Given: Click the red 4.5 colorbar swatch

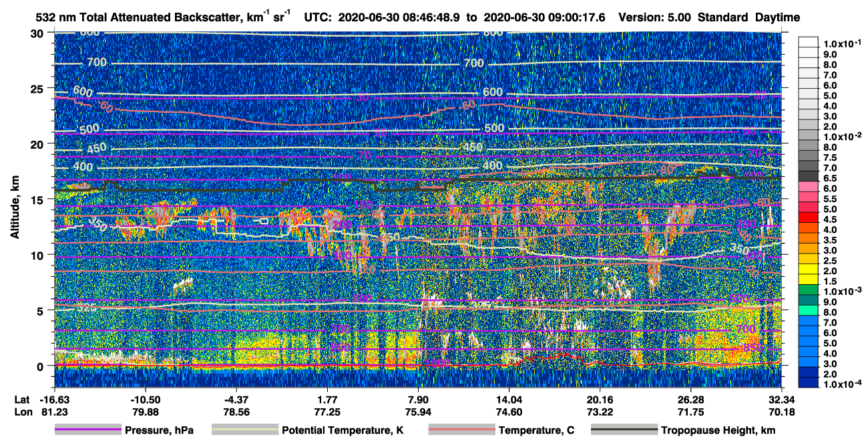Looking at the screenshot, I should [808, 219].
